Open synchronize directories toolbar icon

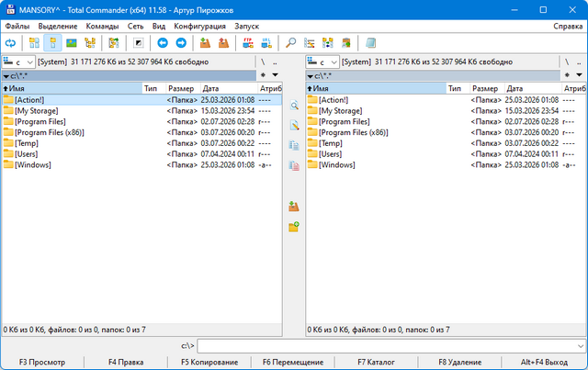[x=328, y=43]
